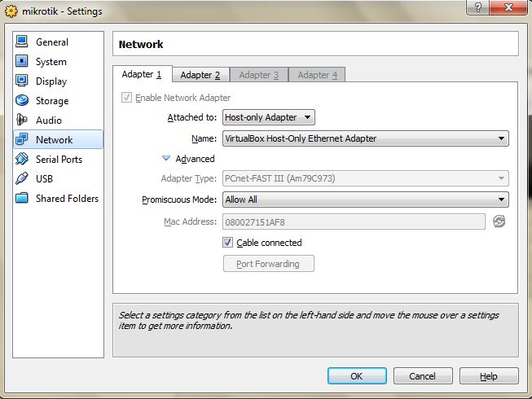Click the Help button
This screenshot has width=532, height=399.
[489, 376]
